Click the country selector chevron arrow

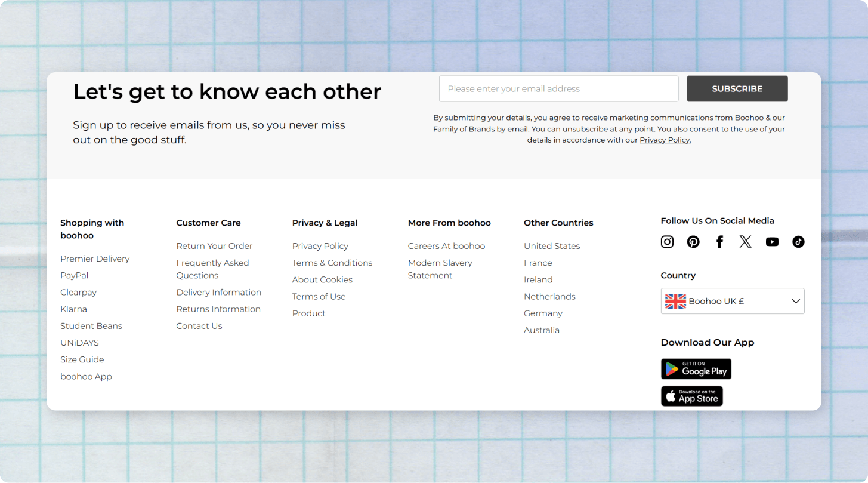(x=795, y=301)
